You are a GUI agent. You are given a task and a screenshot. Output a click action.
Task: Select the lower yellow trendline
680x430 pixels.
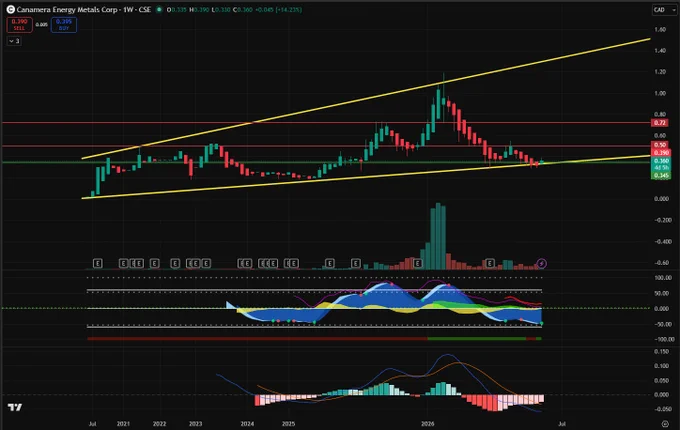tap(366, 177)
